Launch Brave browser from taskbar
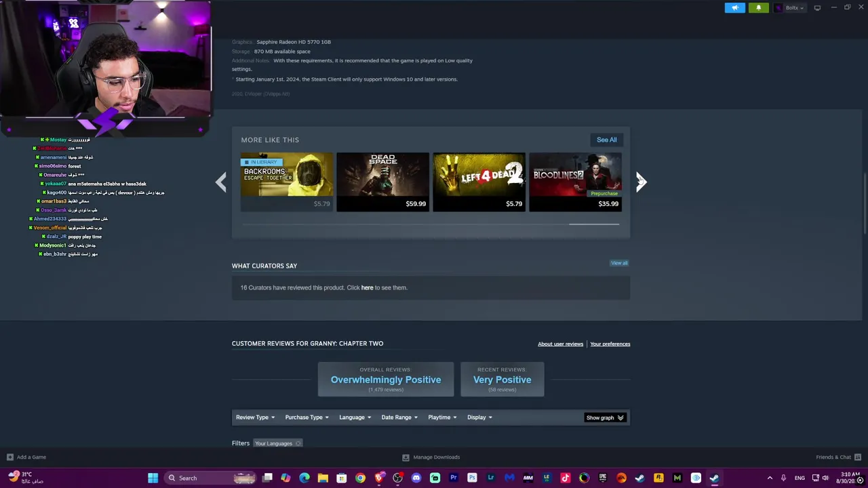The width and height of the screenshot is (868, 488). pyautogui.click(x=379, y=478)
